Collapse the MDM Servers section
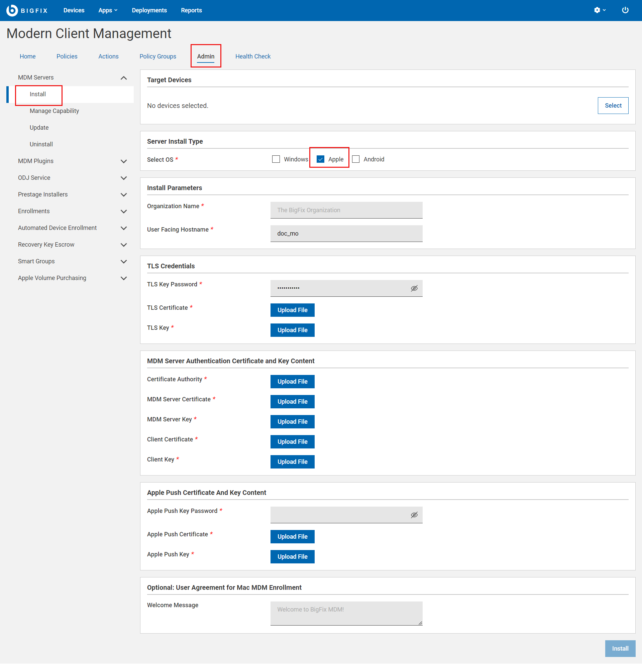The width and height of the screenshot is (642, 672). tap(123, 78)
